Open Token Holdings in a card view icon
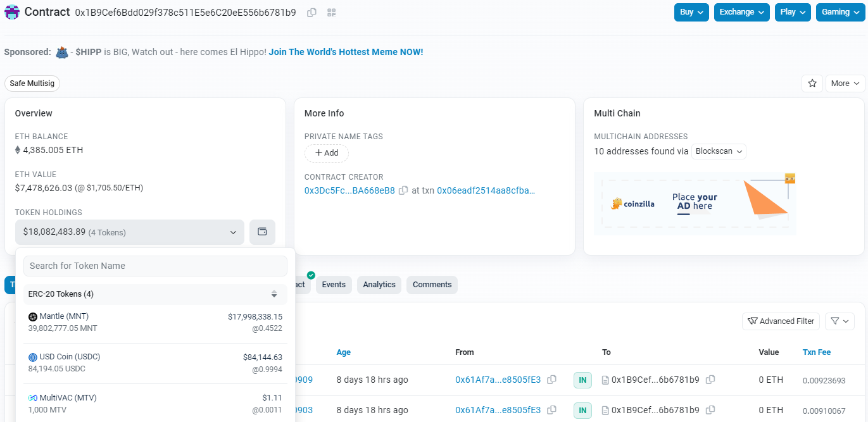Image resolution: width=868 pixels, height=422 pixels. point(262,232)
